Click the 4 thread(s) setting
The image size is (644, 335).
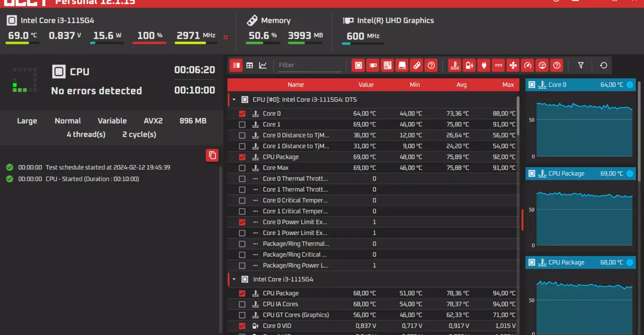pos(86,135)
